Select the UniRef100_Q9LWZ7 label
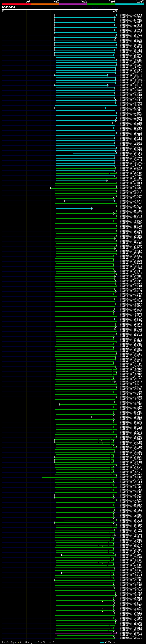This screenshot has width=146, height=644. pos(131,636)
